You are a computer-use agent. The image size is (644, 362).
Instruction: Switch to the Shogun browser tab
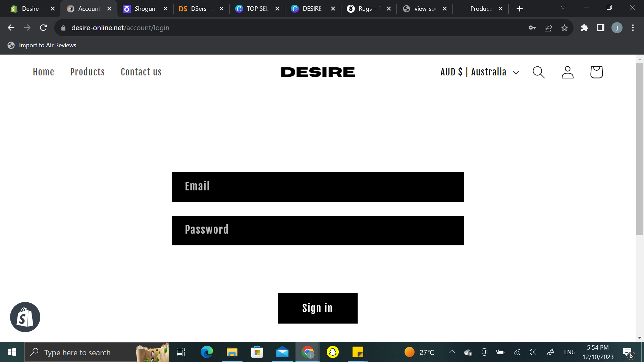[x=144, y=9]
